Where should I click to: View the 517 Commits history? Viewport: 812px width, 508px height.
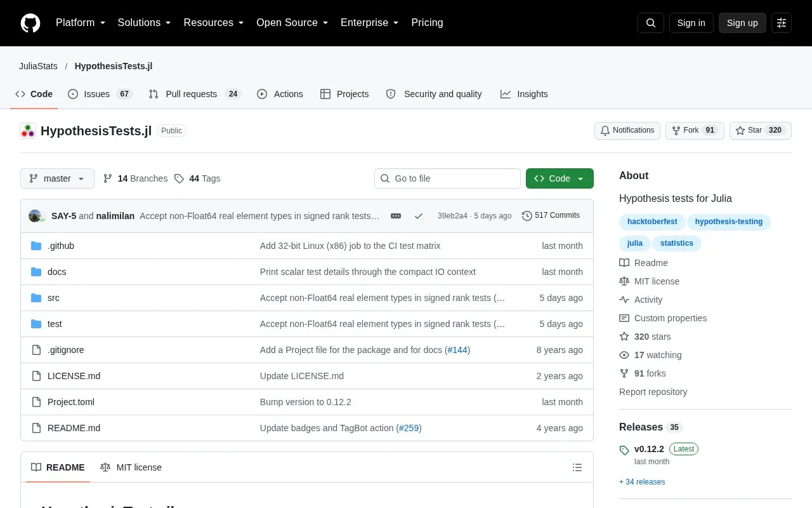pos(551,216)
